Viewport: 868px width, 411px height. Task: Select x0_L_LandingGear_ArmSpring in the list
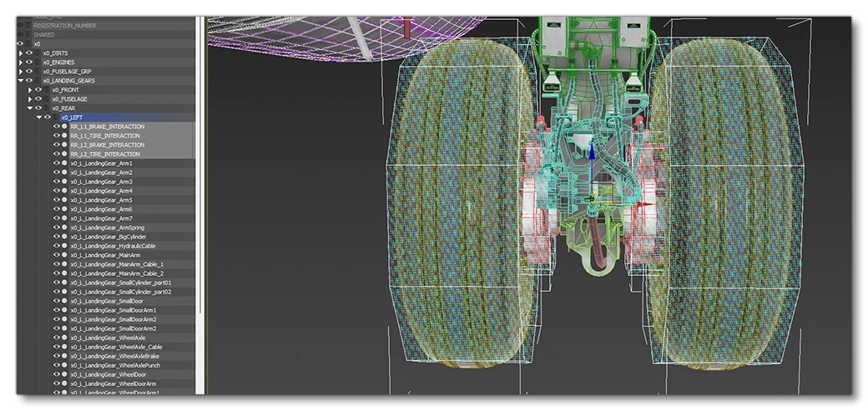pyautogui.click(x=108, y=228)
